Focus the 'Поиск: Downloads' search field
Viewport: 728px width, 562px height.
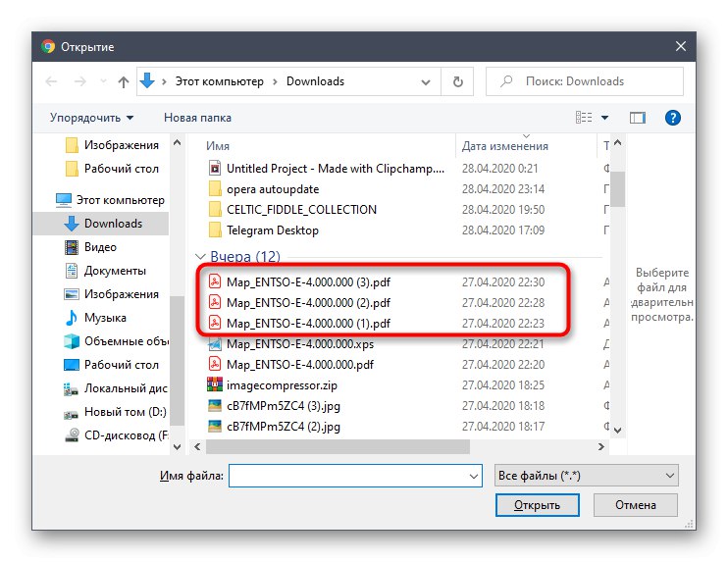point(585,81)
